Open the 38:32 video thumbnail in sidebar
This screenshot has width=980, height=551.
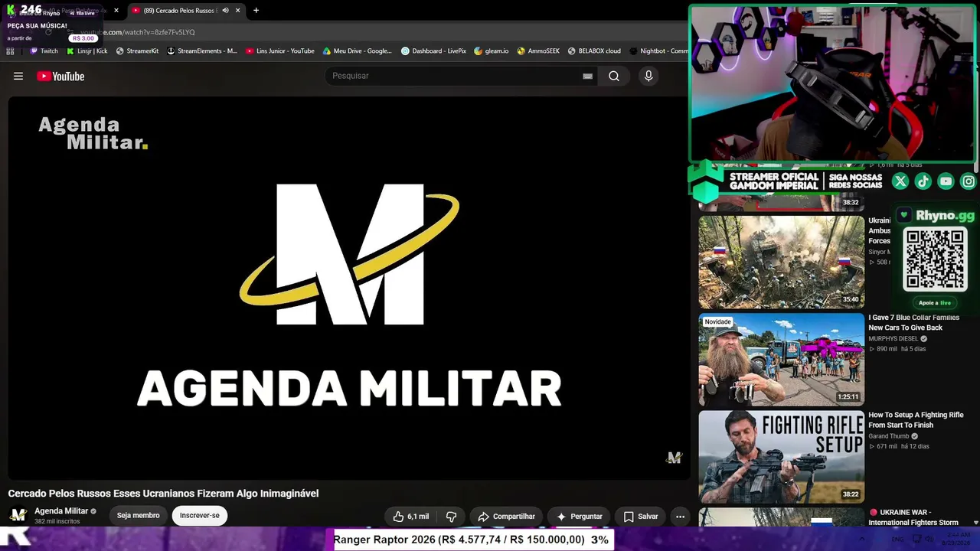click(x=782, y=201)
